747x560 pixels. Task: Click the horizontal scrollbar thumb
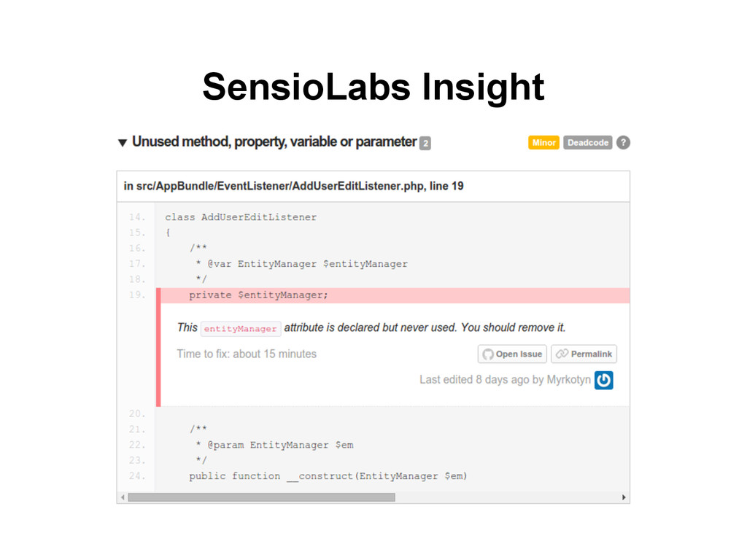tap(261, 497)
